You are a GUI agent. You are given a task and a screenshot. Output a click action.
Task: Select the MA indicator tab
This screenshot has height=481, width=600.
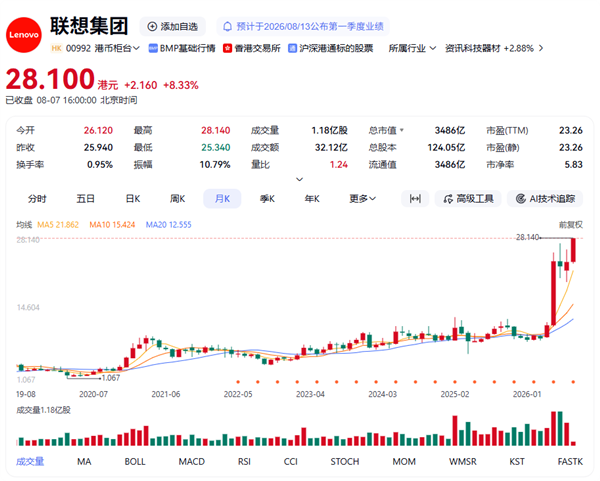[84, 461]
